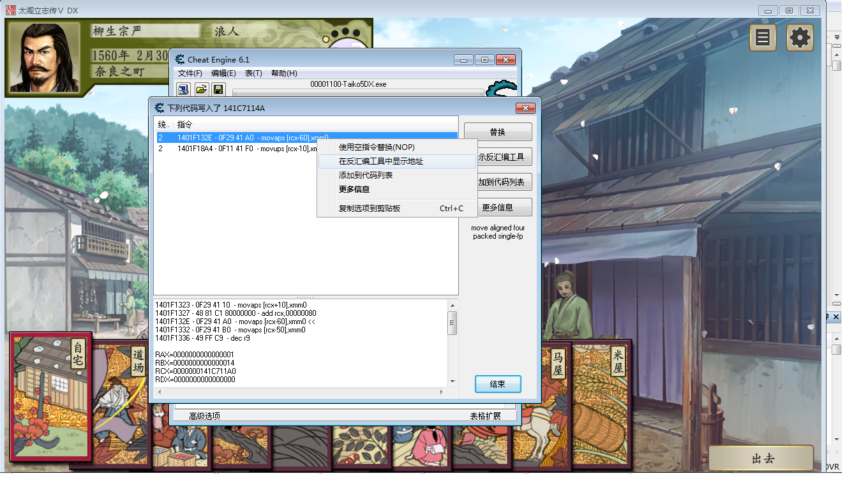Click the info pane scroll down arrow

[453, 381]
